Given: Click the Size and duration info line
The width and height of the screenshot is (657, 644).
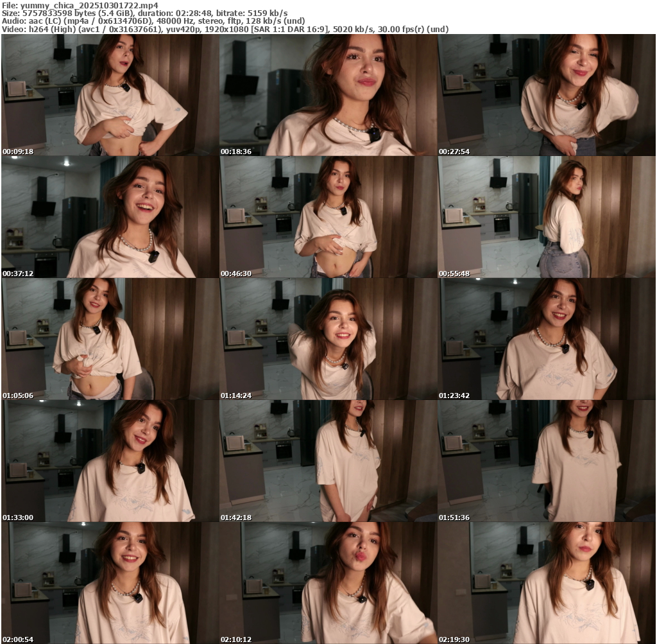Looking at the screenshot, I should tap(144, 13).
